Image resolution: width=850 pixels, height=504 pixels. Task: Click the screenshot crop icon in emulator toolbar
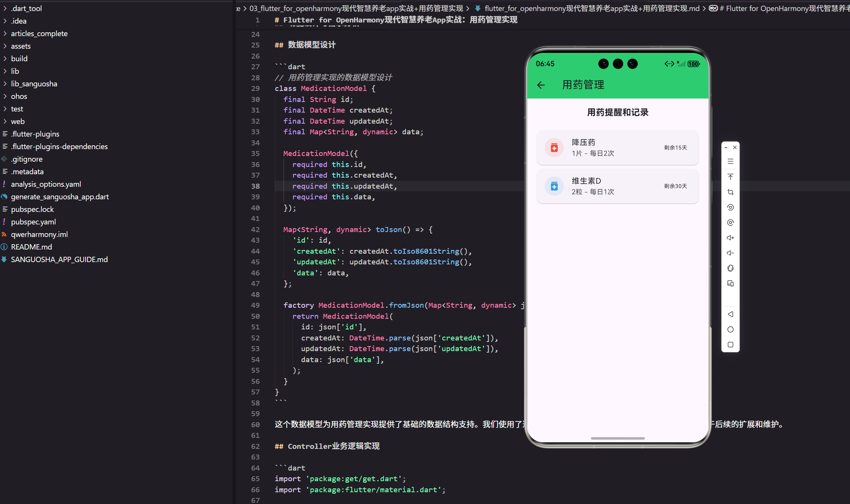pyautogui.click(x=730, y=192)
